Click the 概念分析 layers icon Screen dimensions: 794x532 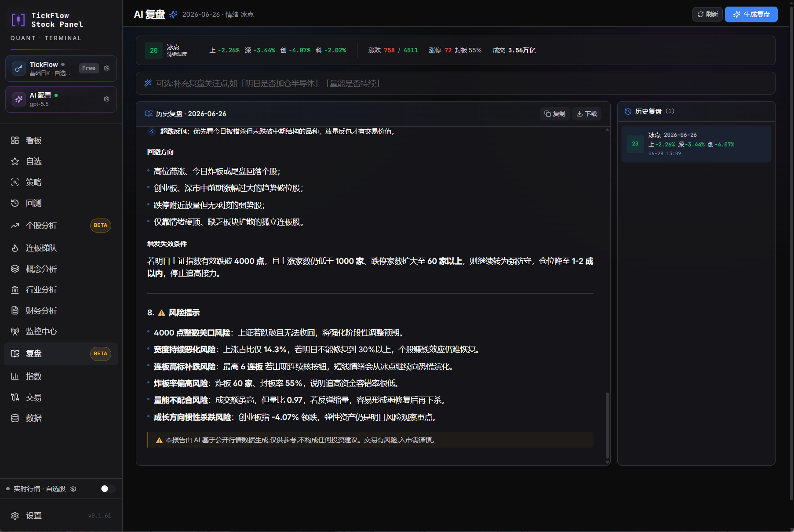click(15, 269)
